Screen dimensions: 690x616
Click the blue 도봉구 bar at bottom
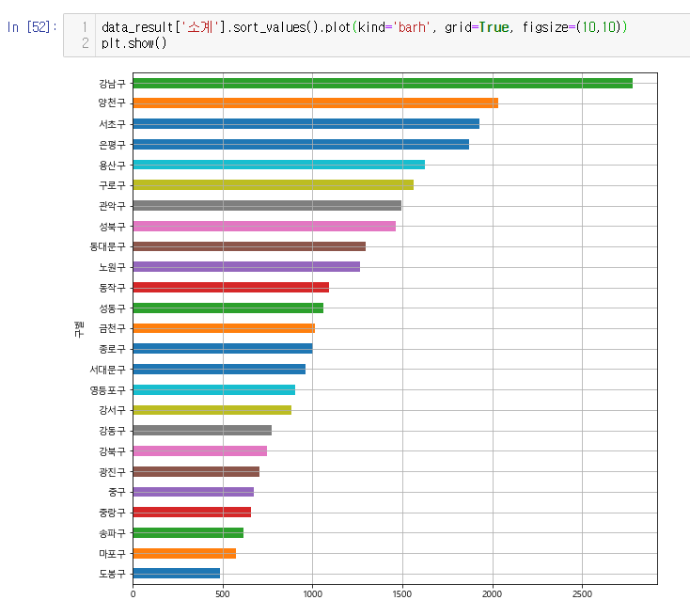point(176,573)
